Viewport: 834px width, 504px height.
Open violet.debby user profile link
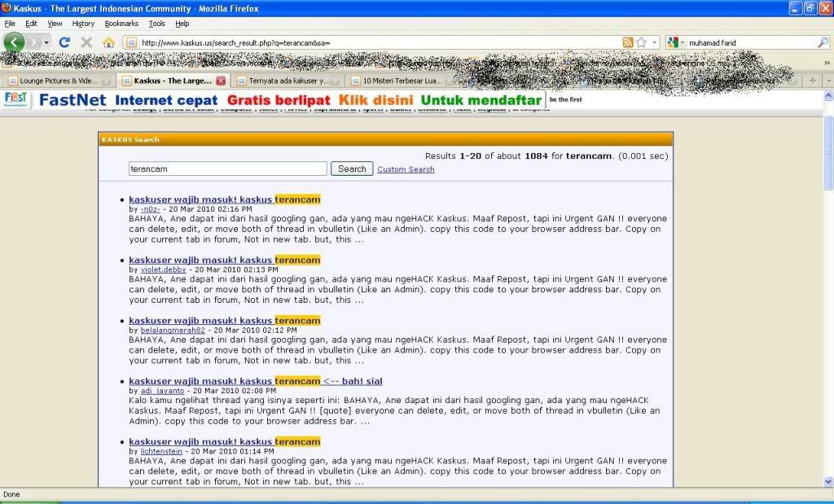163,270
